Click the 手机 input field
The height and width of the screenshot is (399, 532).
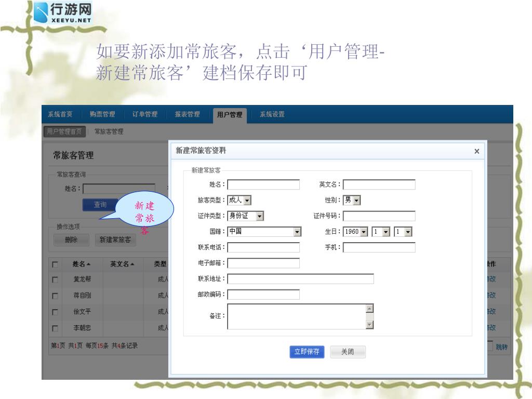379,247
